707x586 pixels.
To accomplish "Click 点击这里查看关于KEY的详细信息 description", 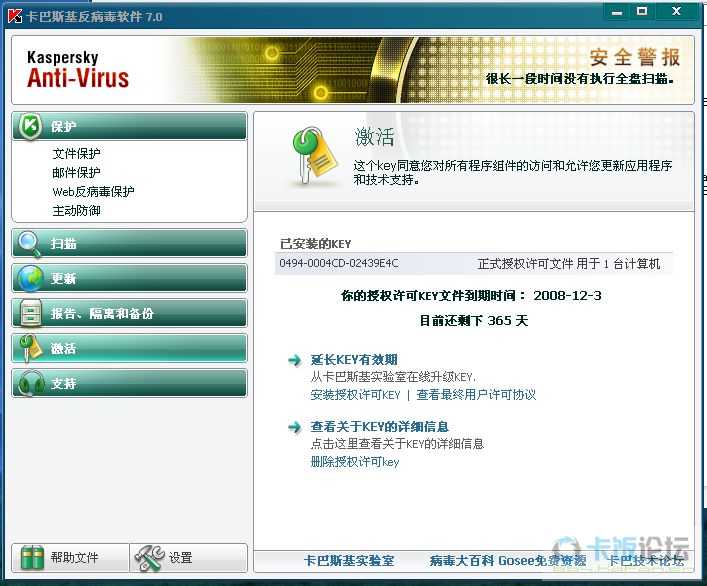I will pyautogui.click(x=397, y=444).
